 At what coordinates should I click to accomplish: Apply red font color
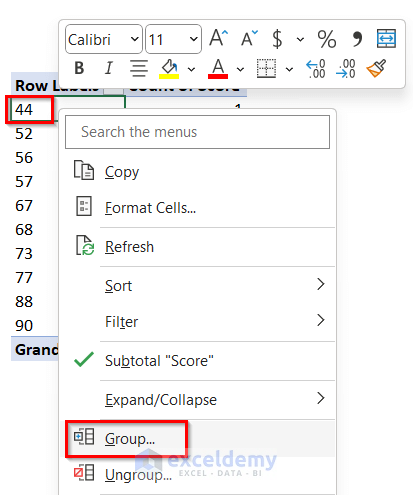(x=218, y=68)
